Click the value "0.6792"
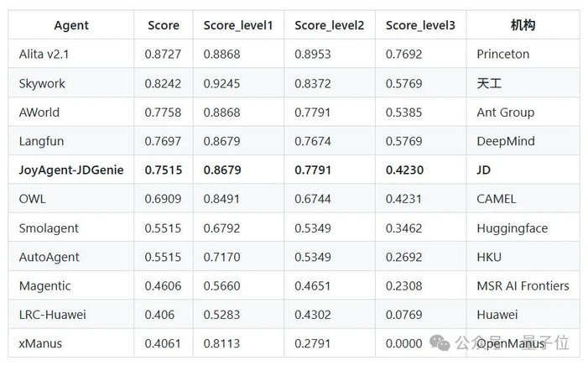This screenshot has width=588, height=366. point(221,228)
